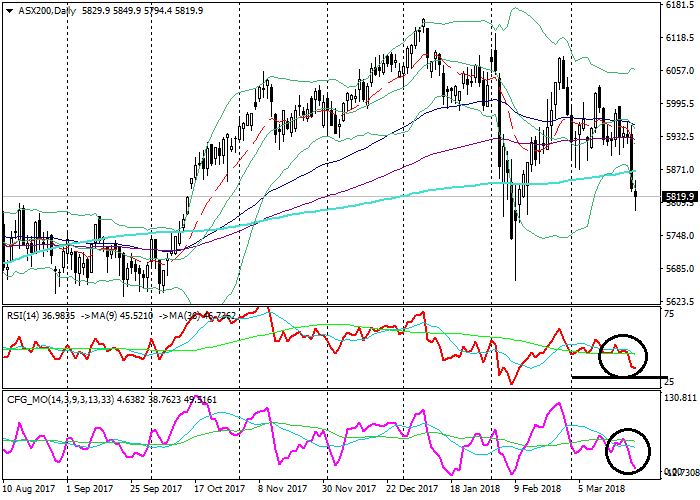The height and width of the screenshot is (500, 700).
Task: Click the 5748.0 price axis label
Action: (679, 236)
